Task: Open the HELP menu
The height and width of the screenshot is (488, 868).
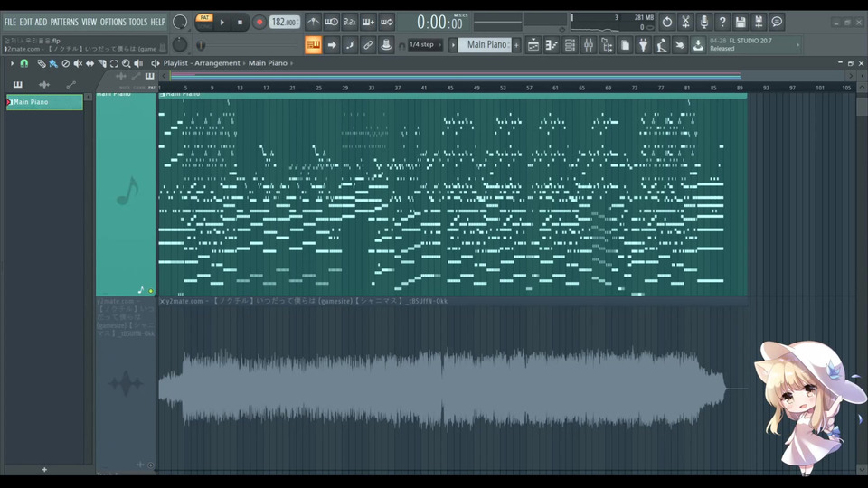Action: [158, 22]
